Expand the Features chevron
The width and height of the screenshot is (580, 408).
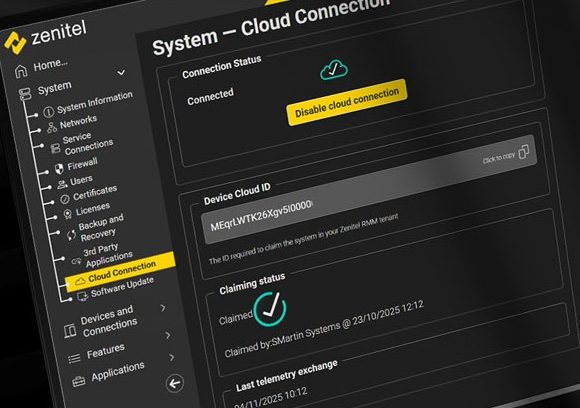[x=168, y=335]
